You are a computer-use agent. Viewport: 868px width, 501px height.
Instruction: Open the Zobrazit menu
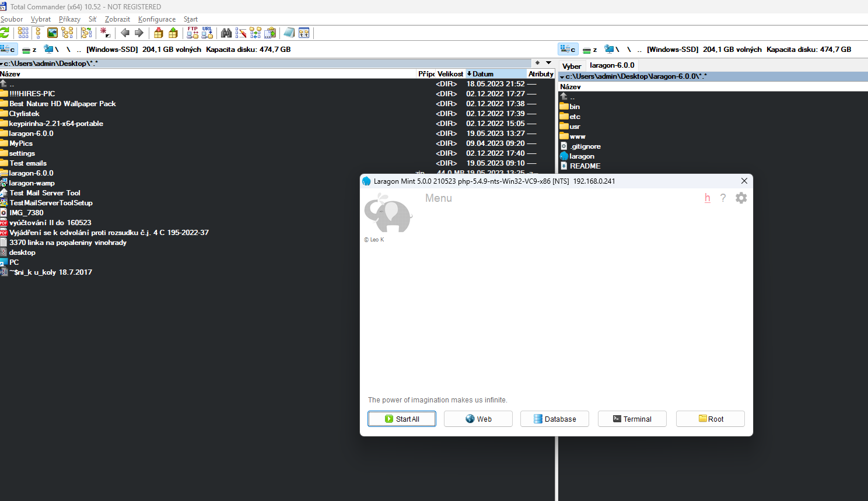click(x=117, y=19)
